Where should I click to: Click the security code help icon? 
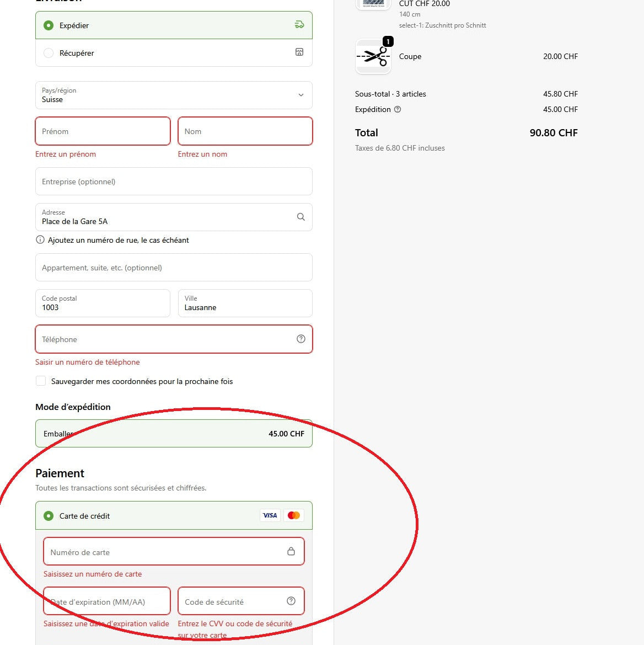tap(291, 601)
